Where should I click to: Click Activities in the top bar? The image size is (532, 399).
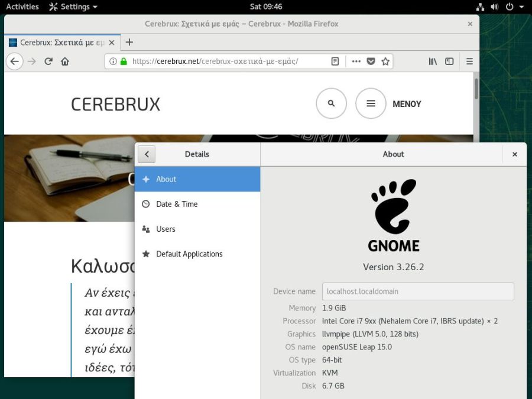[x=22, y=7]
